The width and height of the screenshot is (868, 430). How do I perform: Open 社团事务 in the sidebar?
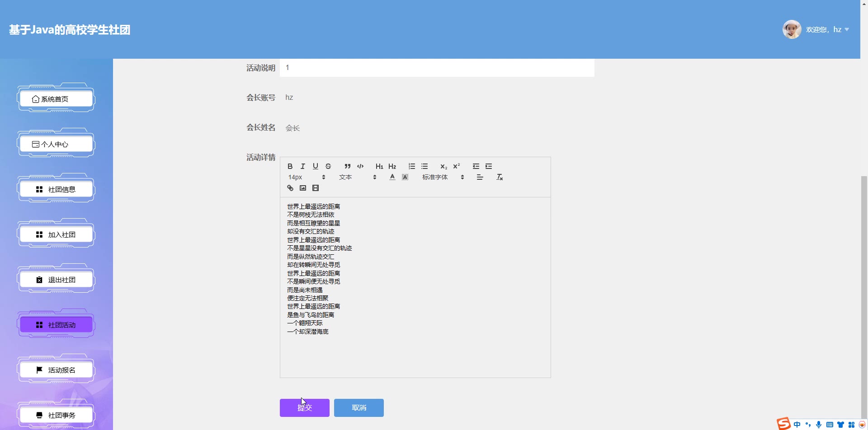click(56, 415)
